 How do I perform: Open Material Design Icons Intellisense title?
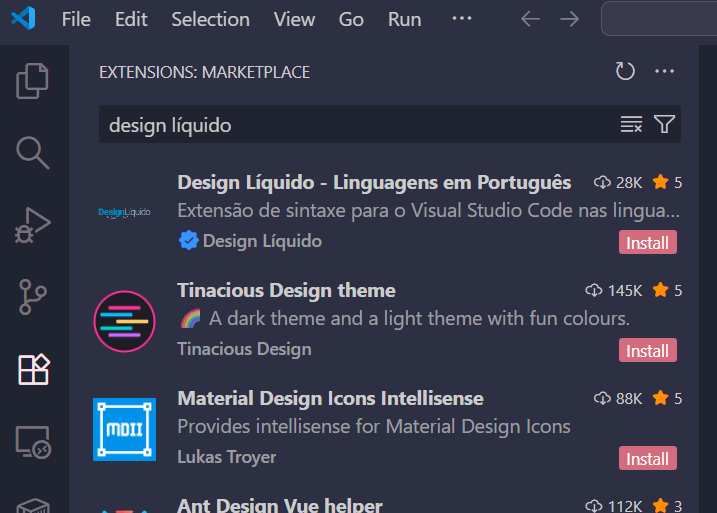click(x=330, y=398)
